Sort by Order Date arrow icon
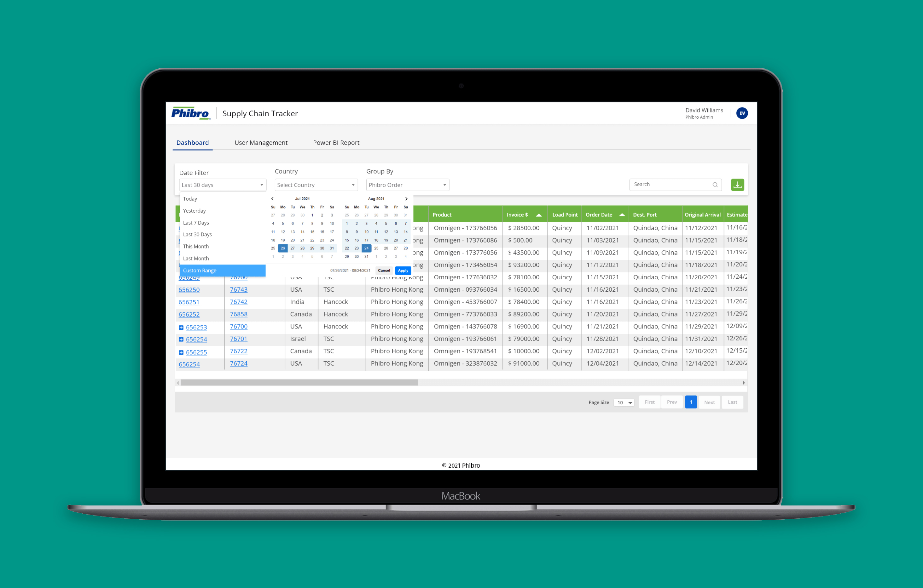 (622, 215)
